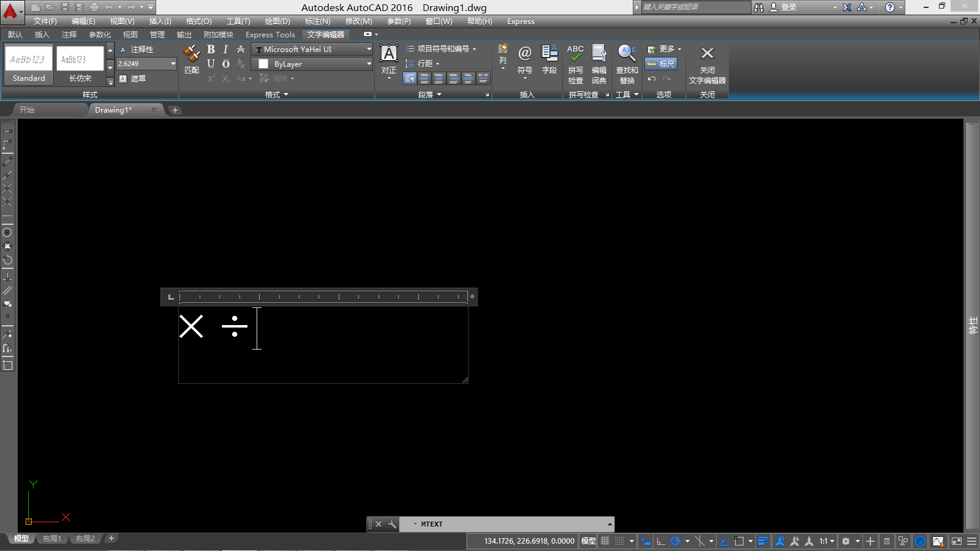980x551 pixels.
Task: Open Bullets and Numbering (项目符号和编号) dropdown
Action: pyautogui.click(x=440, y=48)
